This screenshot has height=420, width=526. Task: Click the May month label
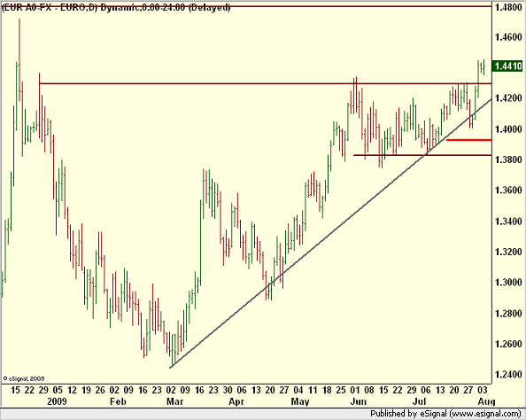coord(300,402)
